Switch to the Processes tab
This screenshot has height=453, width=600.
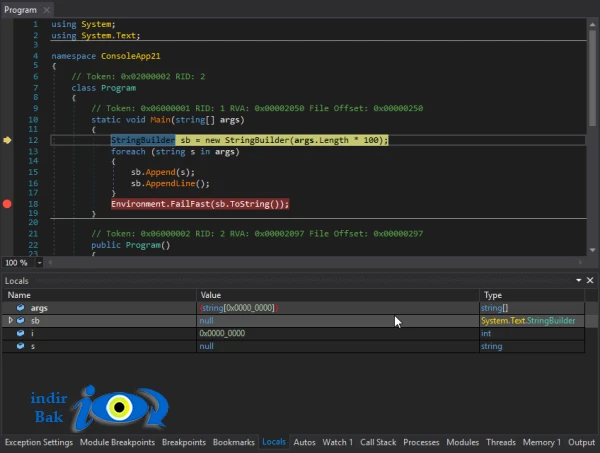[x=421, y=442]
